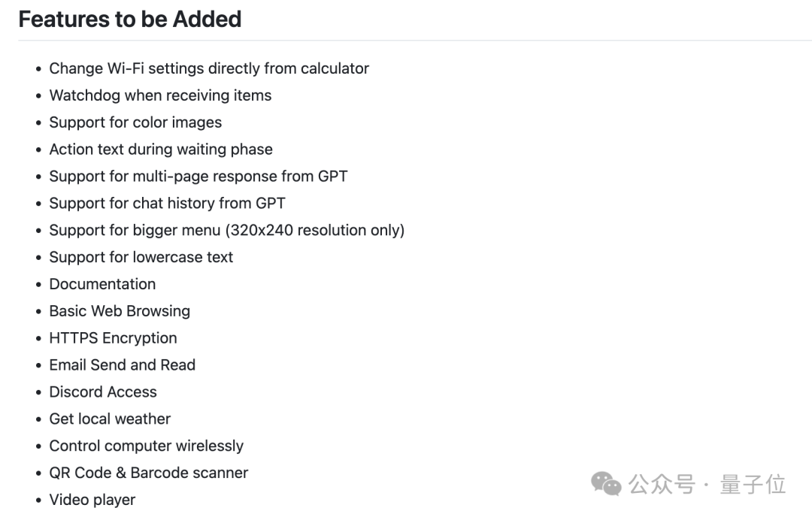812x517 pixels.
Task: Select the "Discord Access" list item
Action: click(103, 392)
